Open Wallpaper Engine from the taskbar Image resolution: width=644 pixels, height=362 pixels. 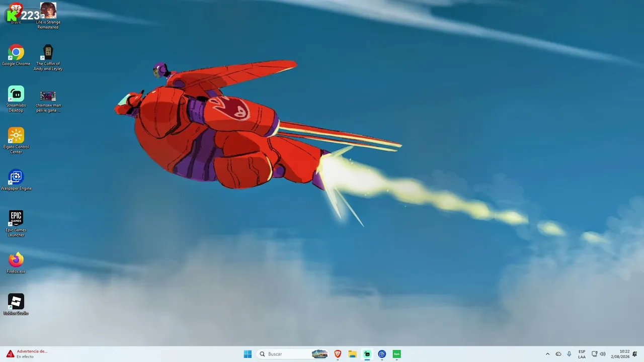[x=382, y=354]
